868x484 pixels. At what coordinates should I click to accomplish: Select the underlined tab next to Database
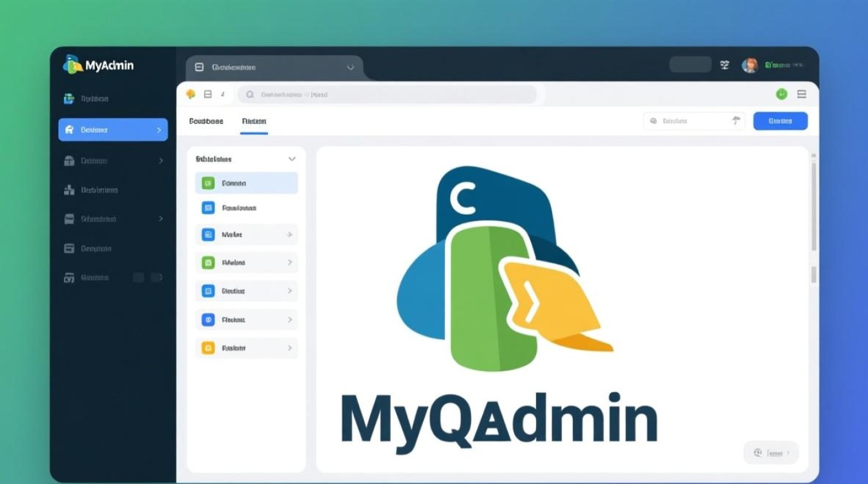click(254, 121)
